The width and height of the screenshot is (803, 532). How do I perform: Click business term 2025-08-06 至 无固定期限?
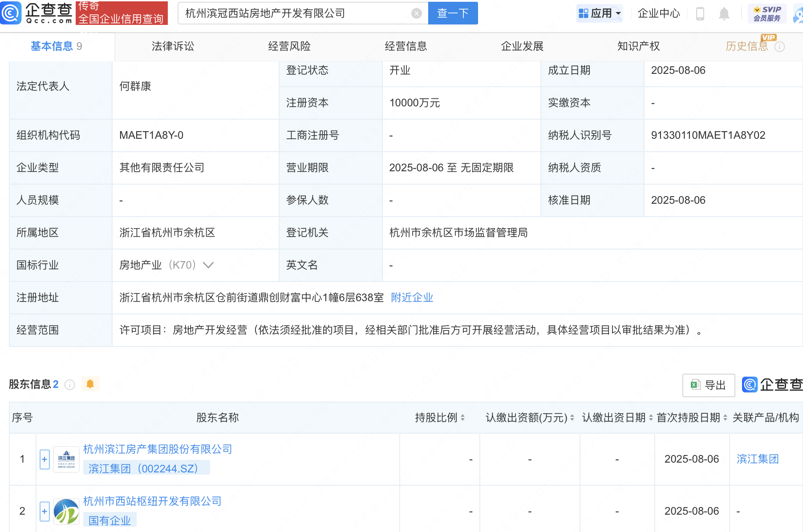pyautogui.click(x=451, y=168)
